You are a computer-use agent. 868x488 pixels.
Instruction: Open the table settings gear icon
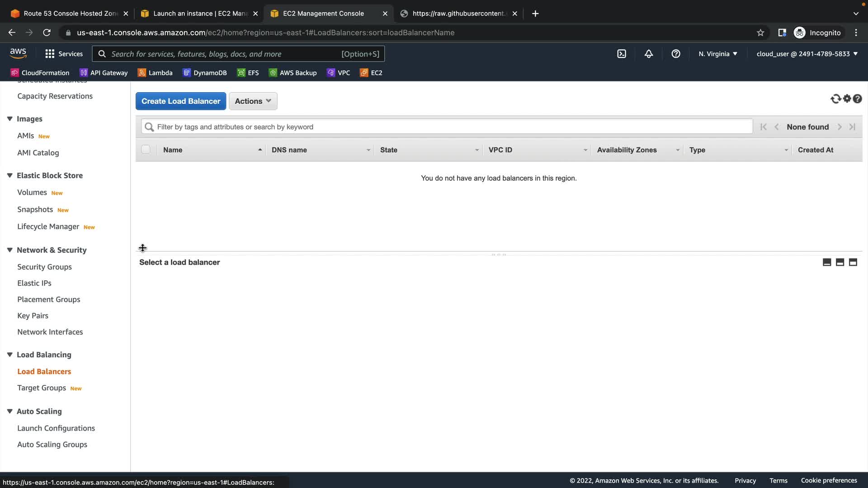pyautogui.click(x=847, y=99)
